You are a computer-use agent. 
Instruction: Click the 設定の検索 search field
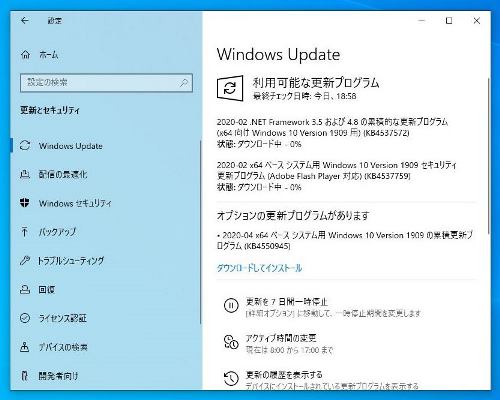point(106,83)
